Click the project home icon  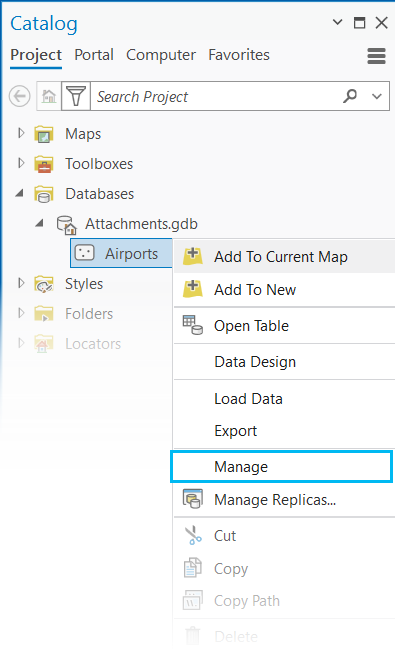point(49,97)
